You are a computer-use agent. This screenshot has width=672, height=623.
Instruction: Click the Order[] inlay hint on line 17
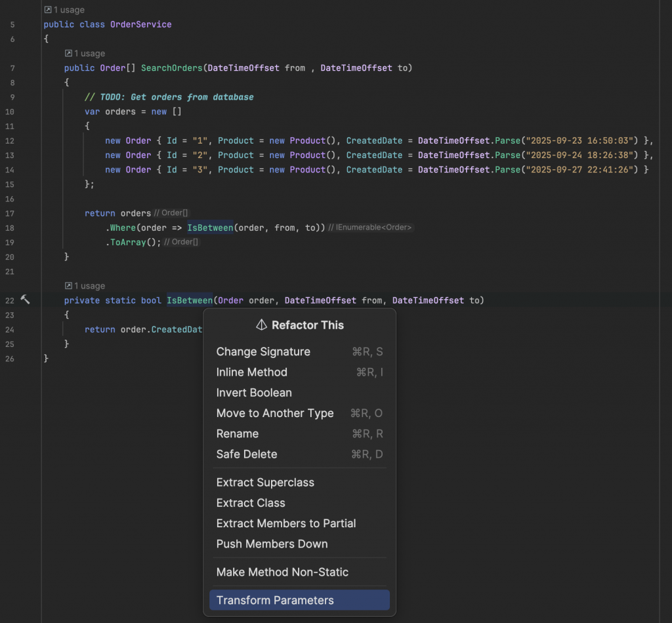pyautogui.click(x=171, y=213)
